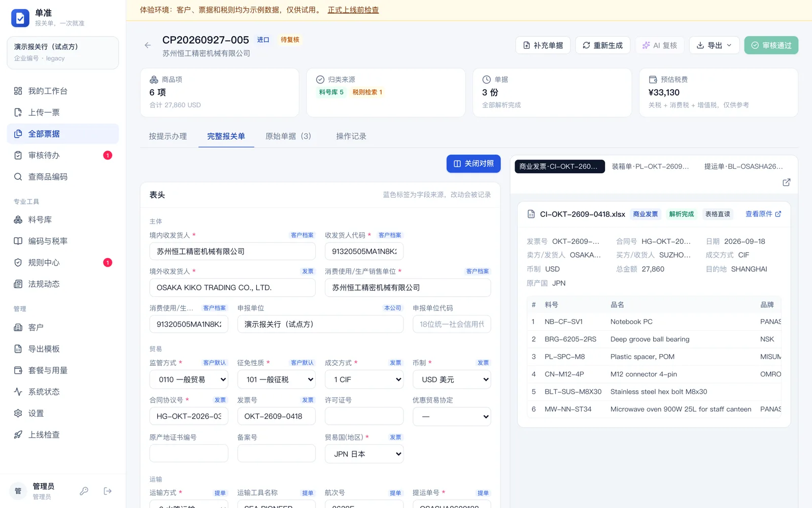
Task: Click the empty 许可证号 input field
Action: coord(364,417)
